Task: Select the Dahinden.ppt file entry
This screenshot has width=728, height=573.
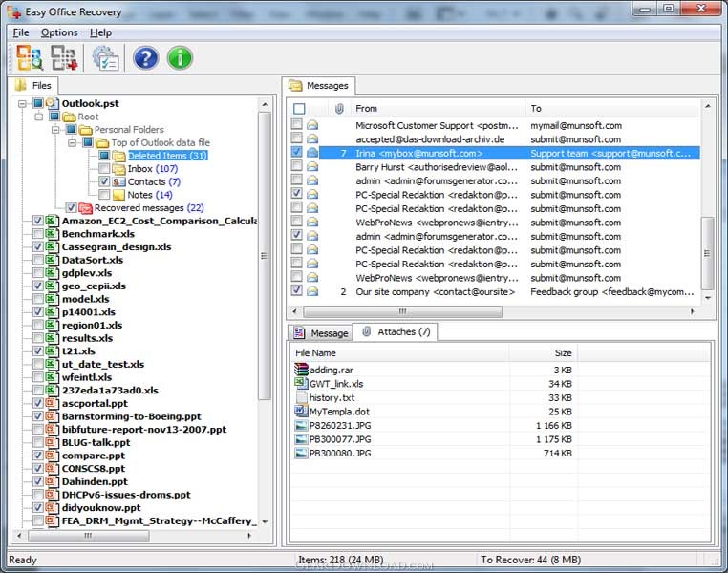Action: pyautogui.click(x=95, y=481)
